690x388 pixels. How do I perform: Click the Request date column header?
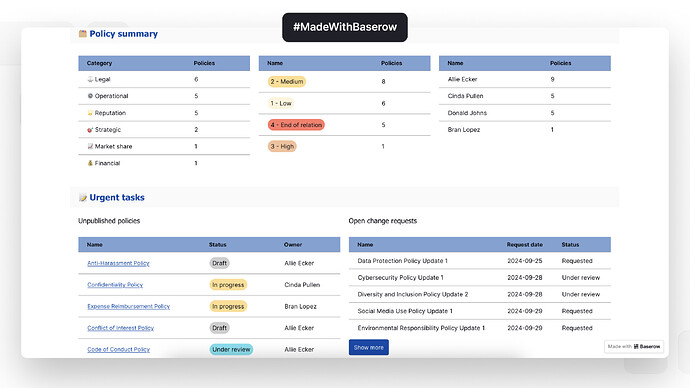(x=525, y=245)
